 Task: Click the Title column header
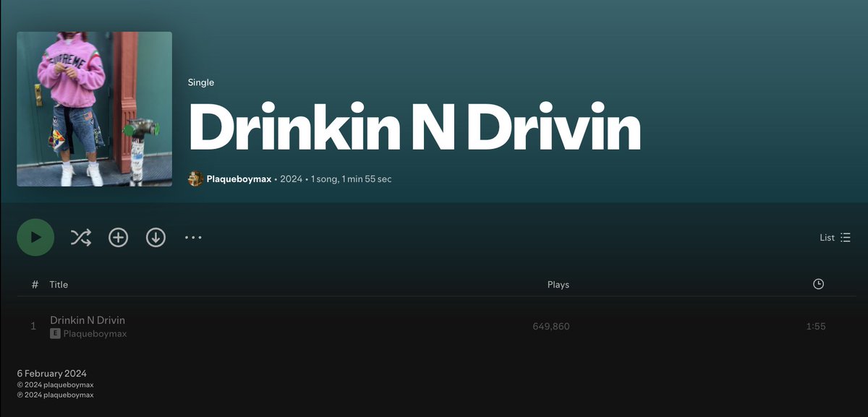59,285
